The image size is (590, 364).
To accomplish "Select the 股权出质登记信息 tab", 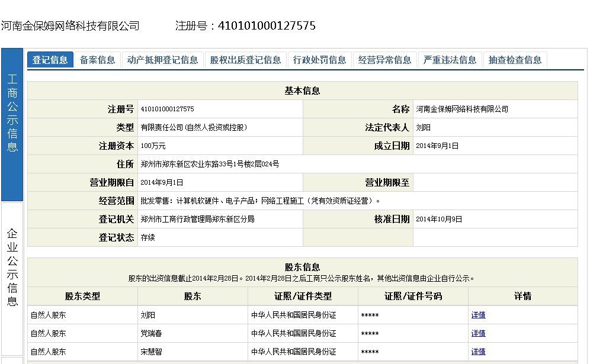I will [245, 60].
